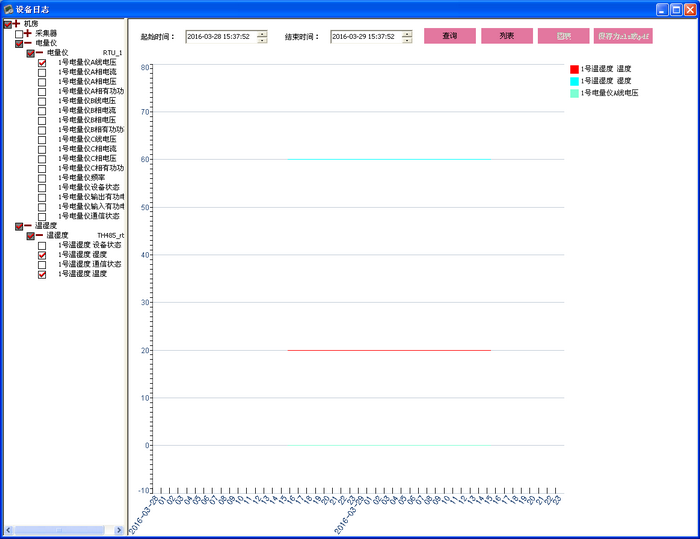
Task: Click the red plus icon beside 采集器
Action: (28, 33)
